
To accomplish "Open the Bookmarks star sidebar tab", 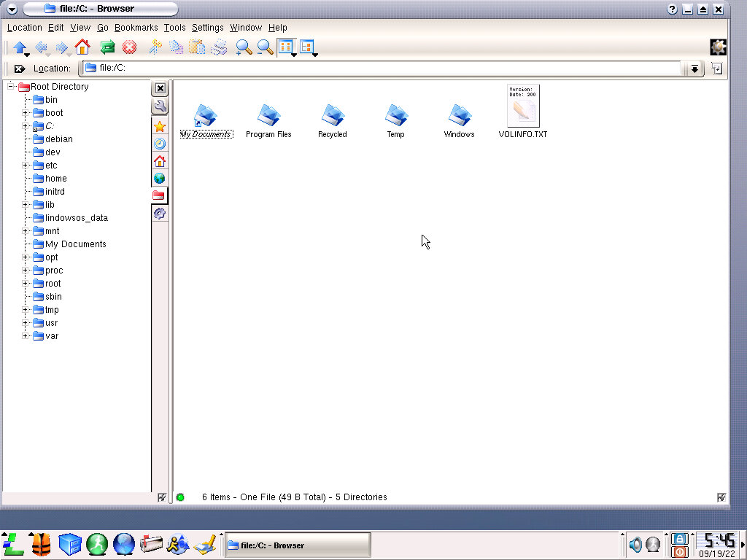I will point(160,126).
